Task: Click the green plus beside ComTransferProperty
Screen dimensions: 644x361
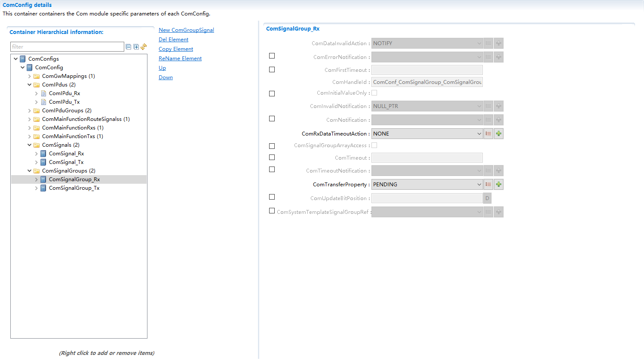Action: coord(499,185)
